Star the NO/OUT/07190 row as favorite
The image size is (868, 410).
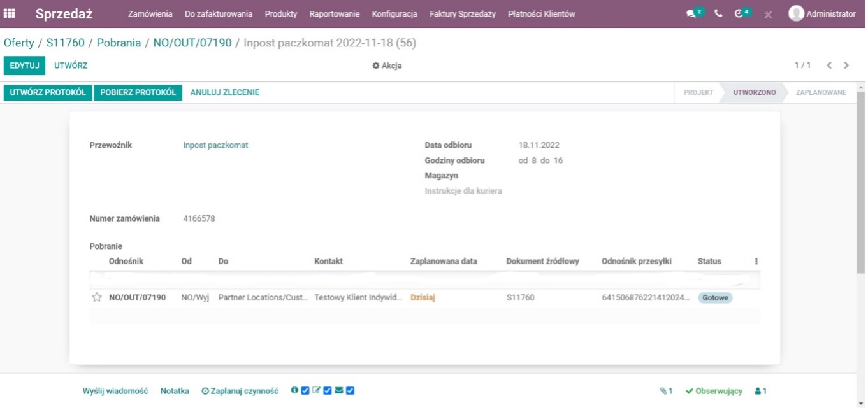[97, 297]
